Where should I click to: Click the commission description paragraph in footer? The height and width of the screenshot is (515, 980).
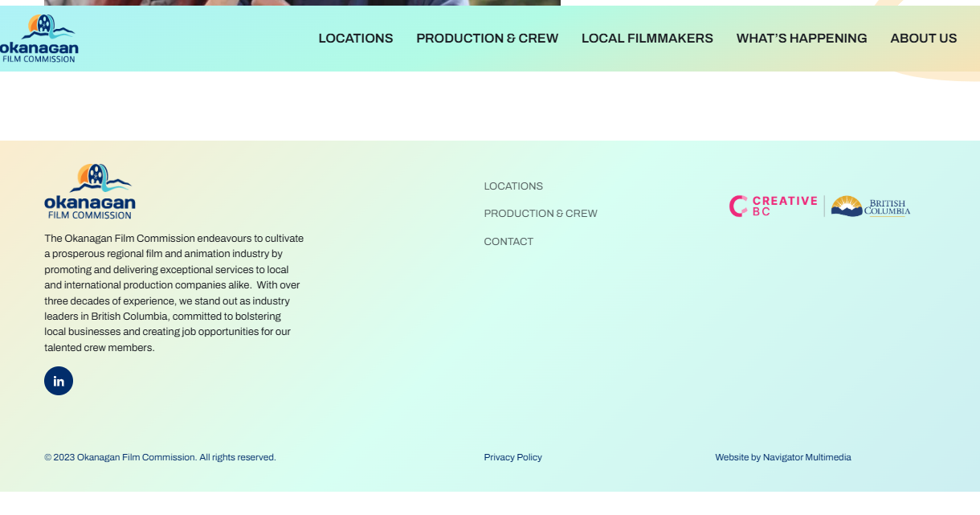pos(173,293)
